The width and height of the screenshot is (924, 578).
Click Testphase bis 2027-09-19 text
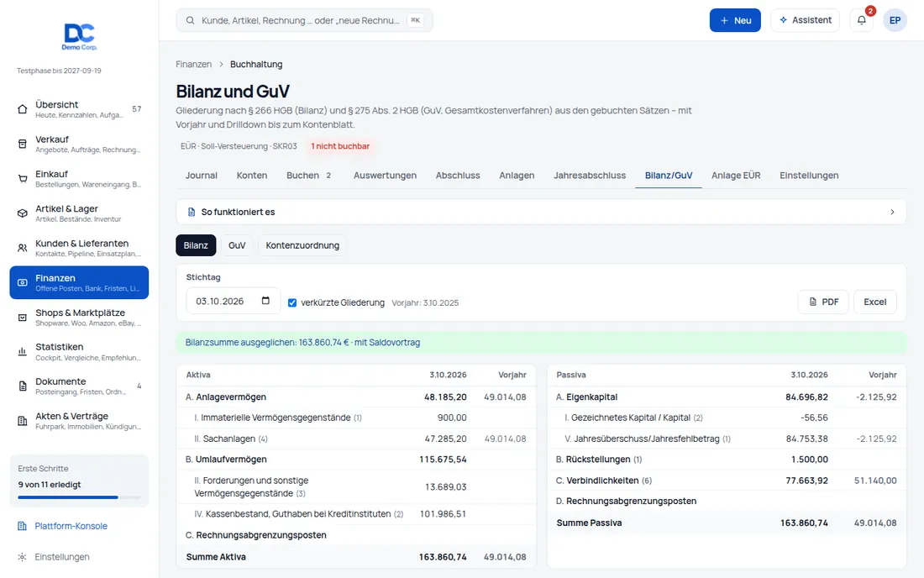(x=59, y=71)
